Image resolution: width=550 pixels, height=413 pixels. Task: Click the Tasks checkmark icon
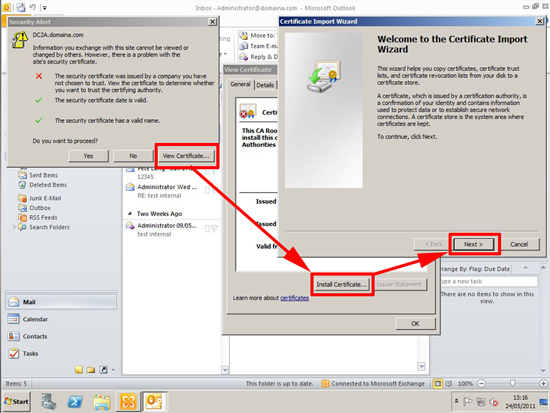pos(13,353)
